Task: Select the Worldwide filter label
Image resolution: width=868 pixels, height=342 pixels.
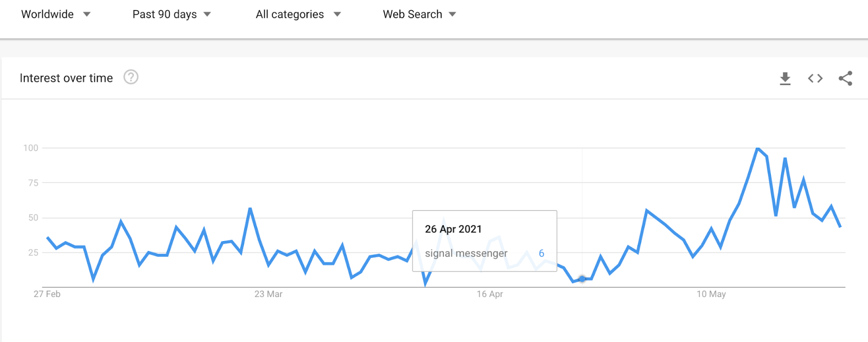Action: [x=47, y=15]
